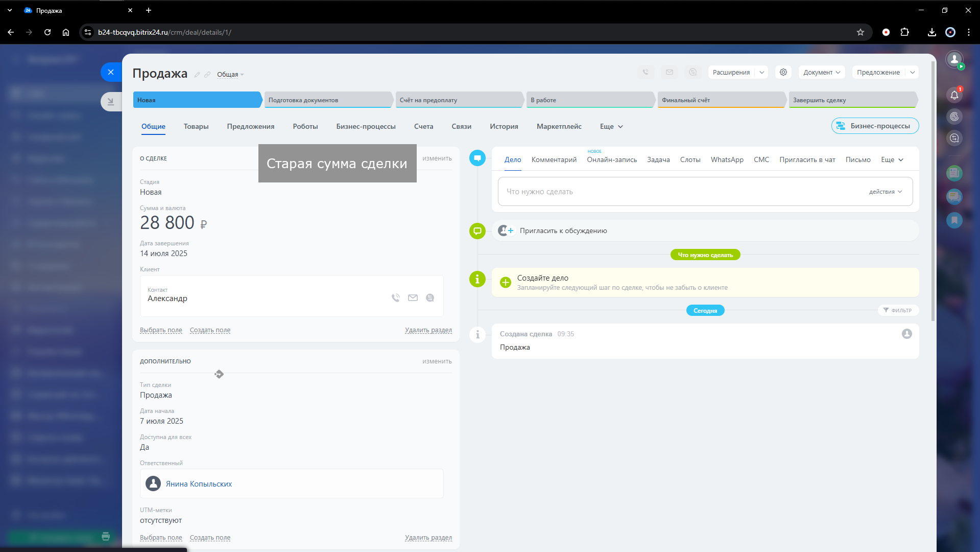Copy the deal link using the chain icon
980x552 pixels.
207,75
